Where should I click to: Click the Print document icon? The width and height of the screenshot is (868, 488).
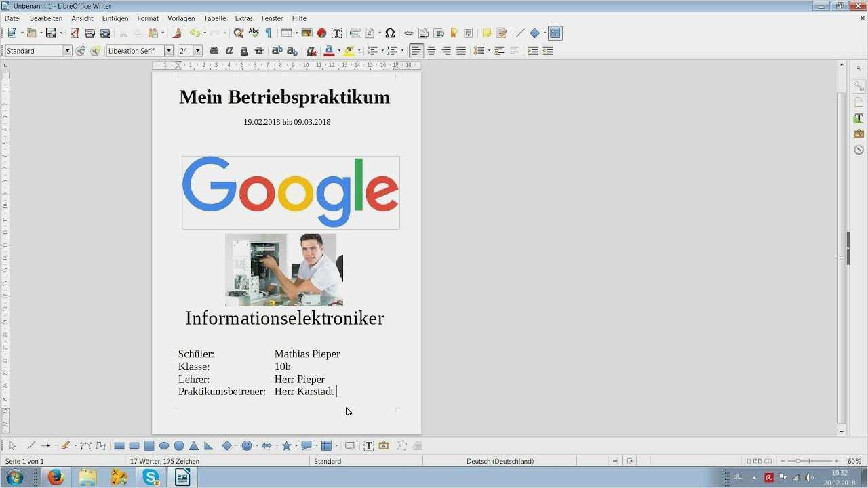(x=90, y=33)
